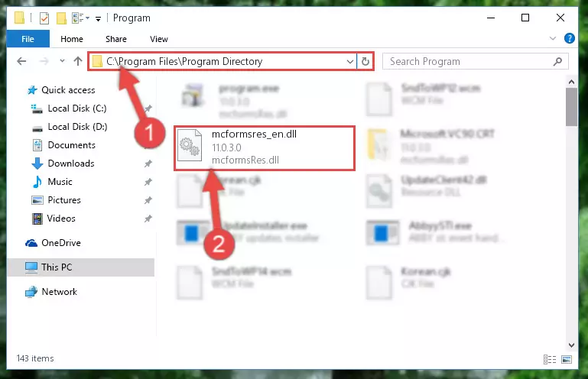588x379 pixels.
Task: Open Music folder in sidebar
Action: point(60,182)
